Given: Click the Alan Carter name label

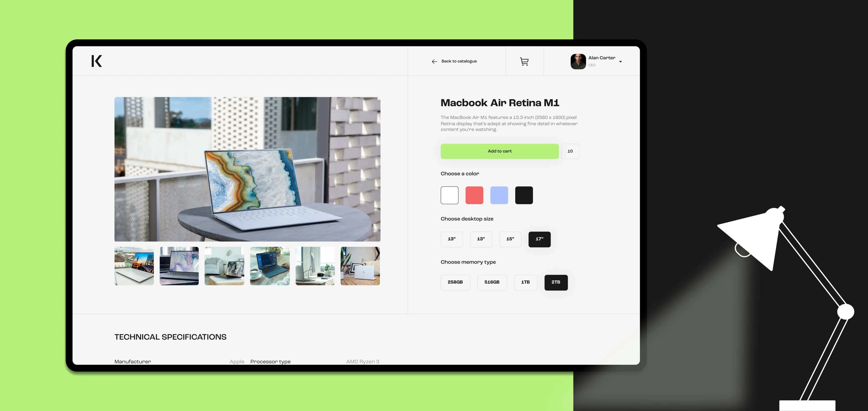Looking at the screenshot, I should coord(601,58).
